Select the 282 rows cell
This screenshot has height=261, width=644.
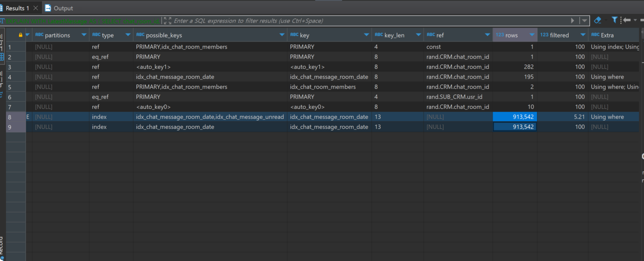(515, 66)
